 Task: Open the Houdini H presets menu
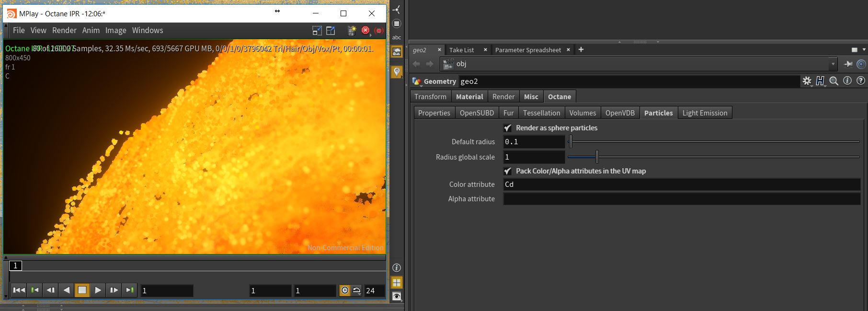point(821,81)
